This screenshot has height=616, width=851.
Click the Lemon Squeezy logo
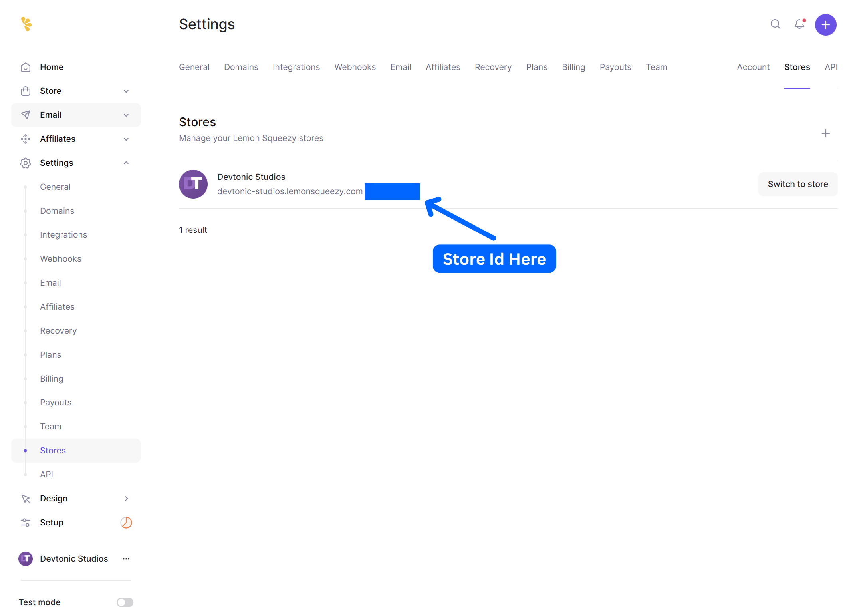coord(26,24)
